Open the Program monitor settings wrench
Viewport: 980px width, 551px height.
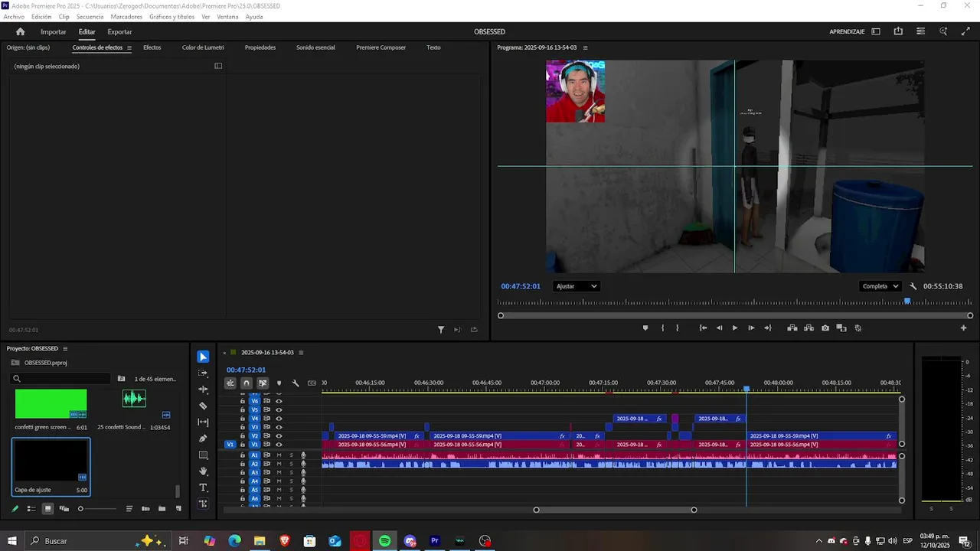point(913,286)
